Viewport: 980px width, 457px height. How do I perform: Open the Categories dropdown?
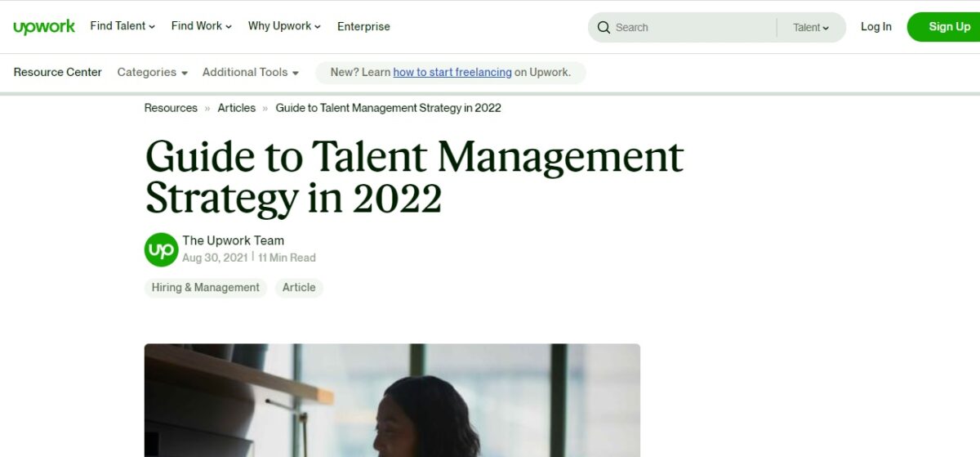[x=152, y=72]
